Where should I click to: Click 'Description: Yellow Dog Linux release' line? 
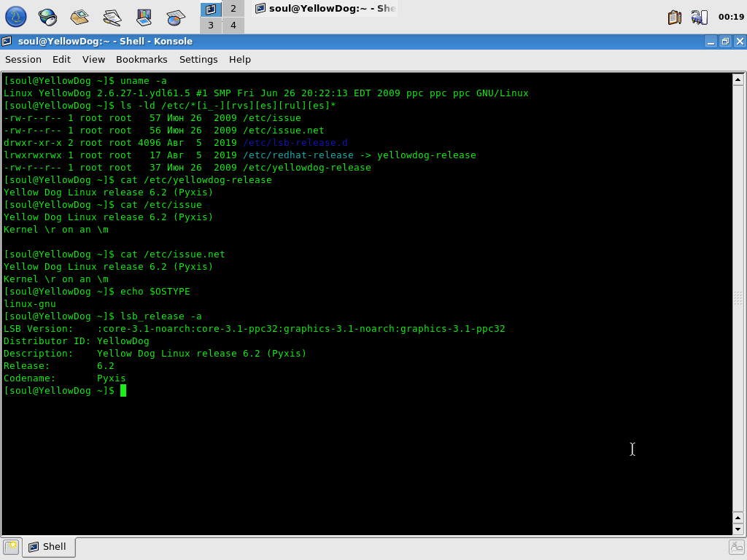click(155, 354)
